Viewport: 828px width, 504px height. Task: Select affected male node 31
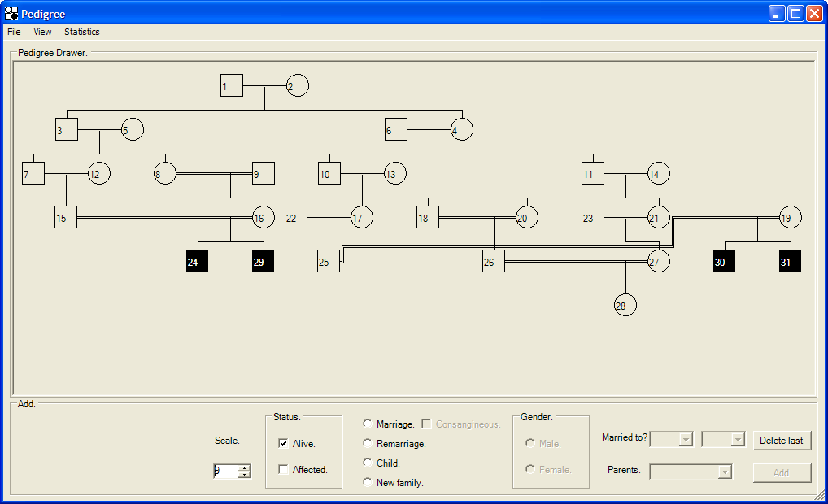click(790, 261)
